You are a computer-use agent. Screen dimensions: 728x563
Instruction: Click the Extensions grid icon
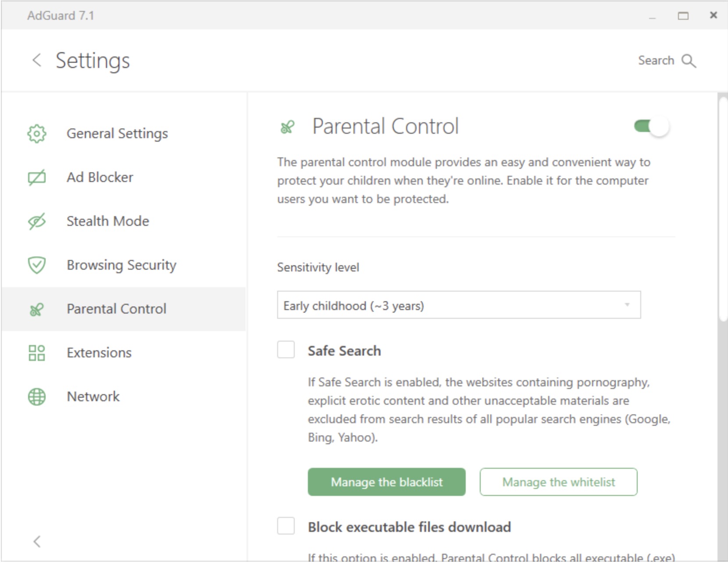pyautogui.click(x=37, y=353)
